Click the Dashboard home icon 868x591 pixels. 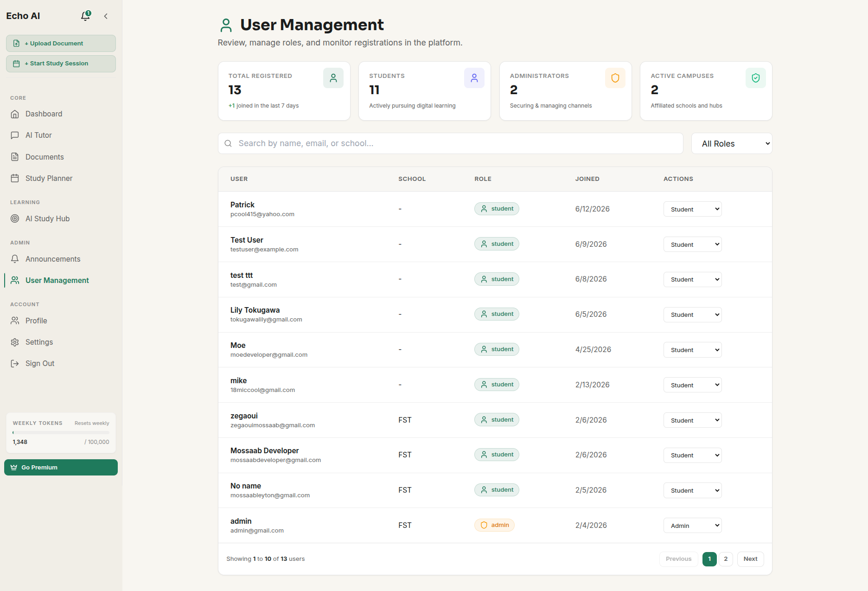(x=15, y=114)
